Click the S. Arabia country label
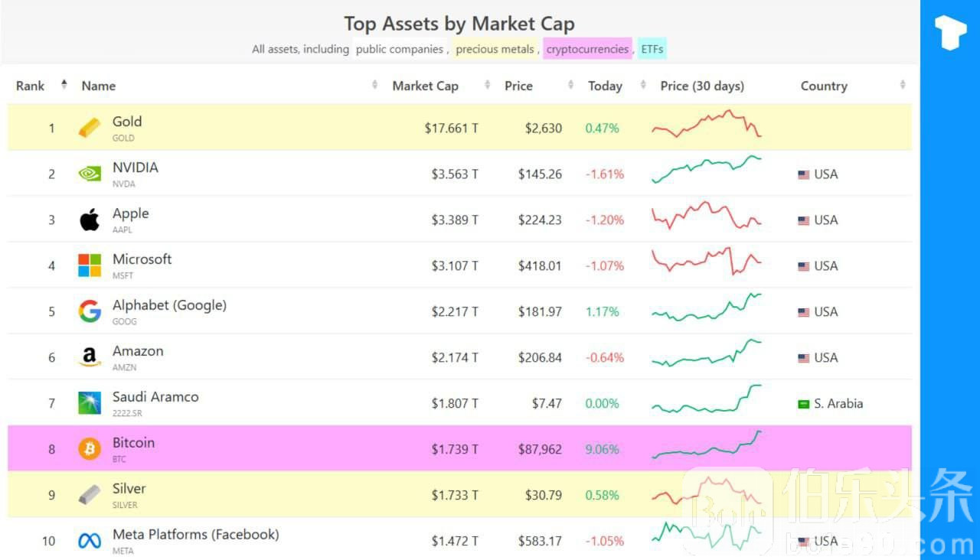 point(838,403)
